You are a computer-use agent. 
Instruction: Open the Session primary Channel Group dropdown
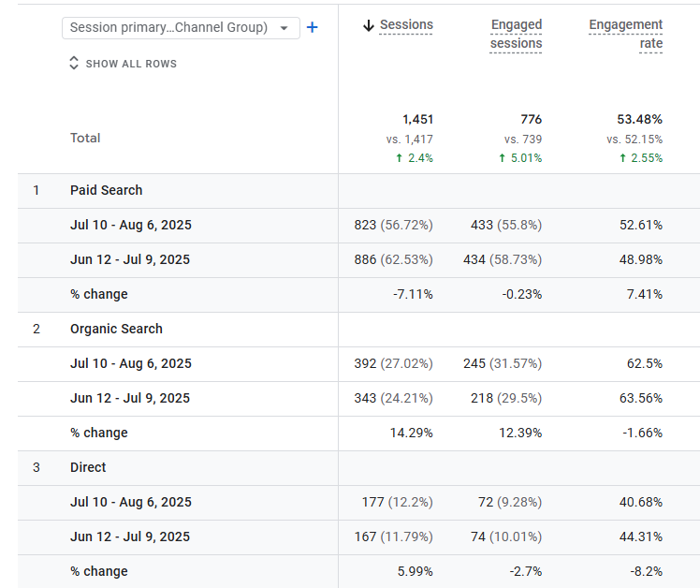point(181,28)
